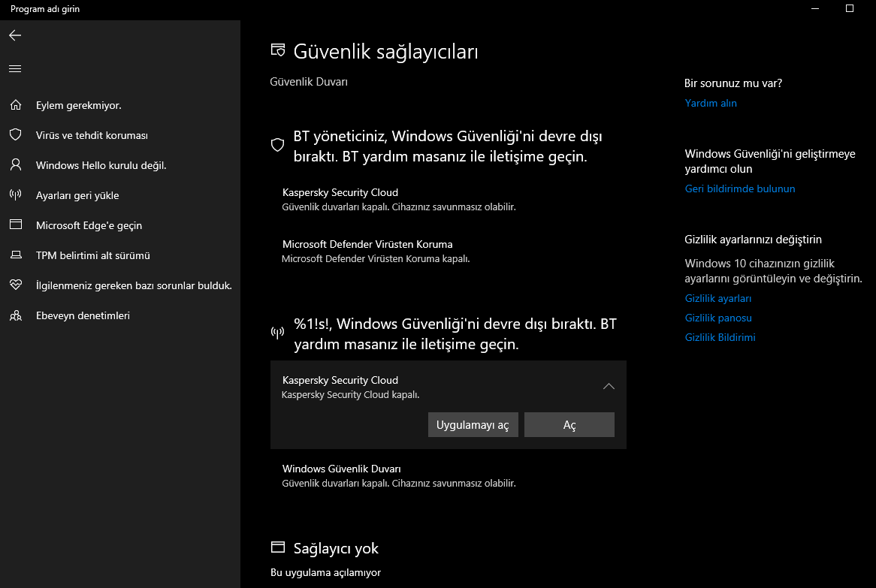Click the heart health icon
Viewport: 876px width, 588px height.
(x=15, y=285)
